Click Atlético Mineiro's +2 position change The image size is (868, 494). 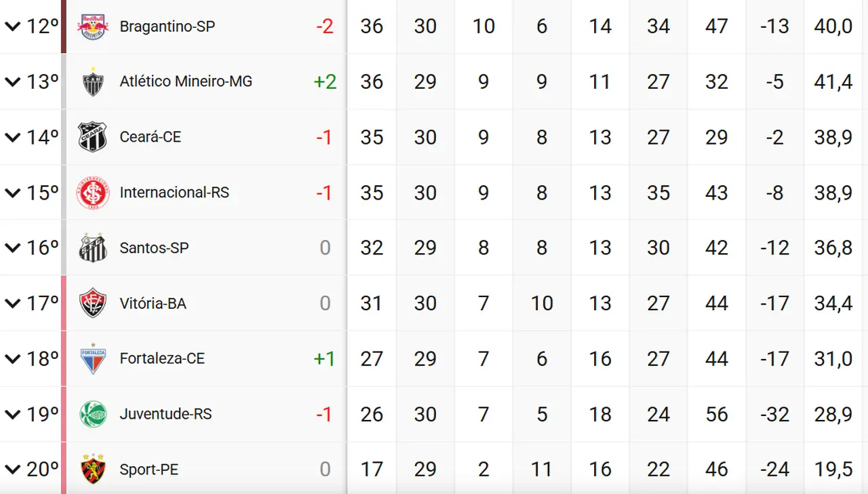[325, 82]
